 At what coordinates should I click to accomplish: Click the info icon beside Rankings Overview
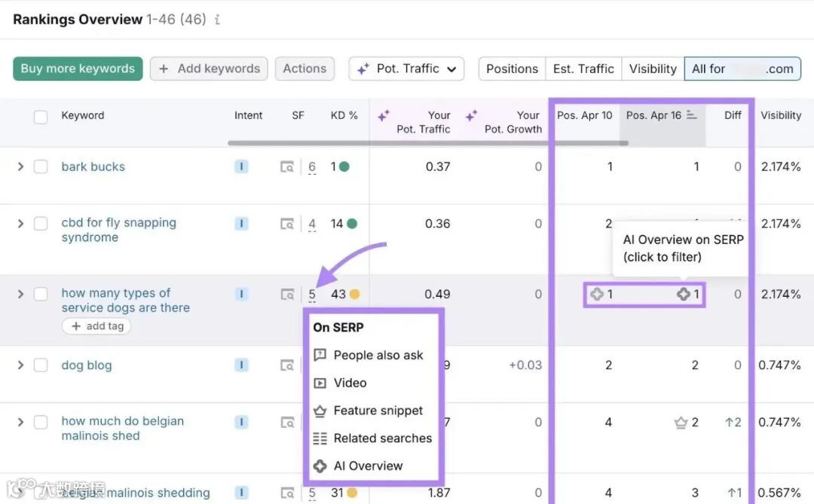(217, 20)
